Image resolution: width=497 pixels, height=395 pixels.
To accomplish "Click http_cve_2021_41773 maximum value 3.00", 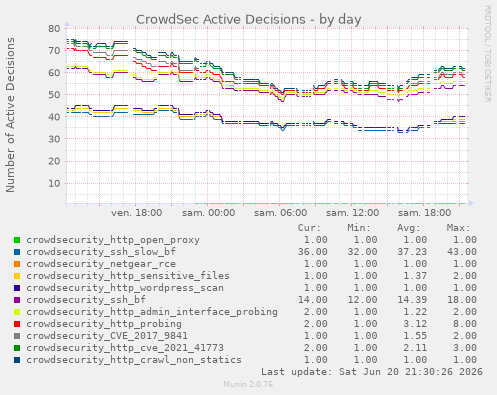I will [x=465, y=348].
